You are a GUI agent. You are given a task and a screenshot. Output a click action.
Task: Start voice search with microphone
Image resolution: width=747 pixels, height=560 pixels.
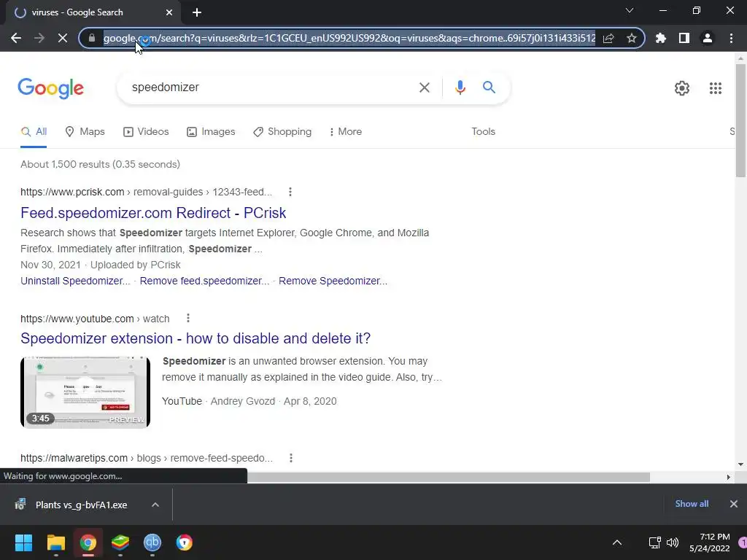(460, 87)
